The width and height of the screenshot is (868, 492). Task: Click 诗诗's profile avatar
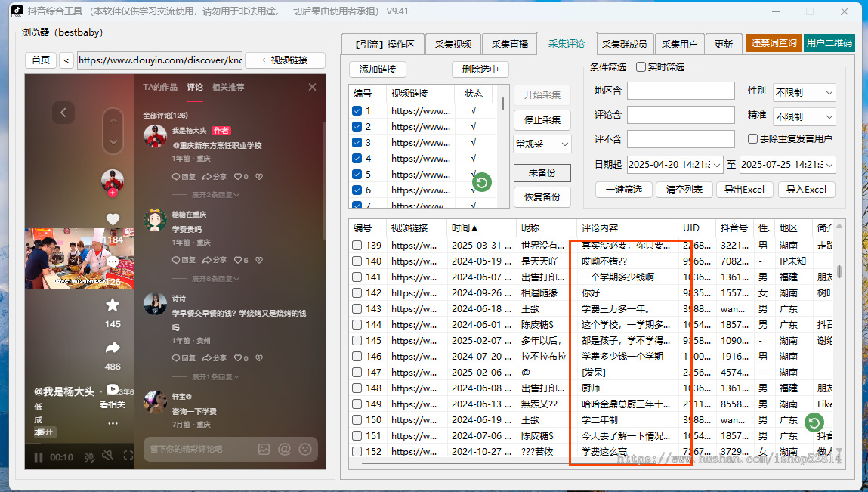(155, 305)
